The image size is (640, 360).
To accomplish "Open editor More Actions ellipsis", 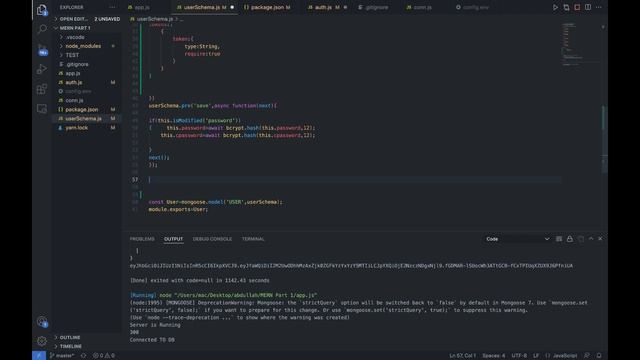I will coord(599,7).
